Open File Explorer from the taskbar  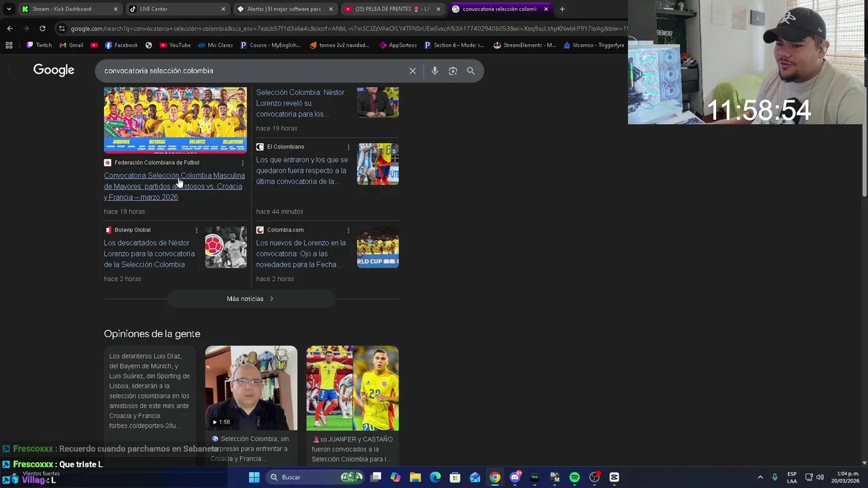coord(415,477)
